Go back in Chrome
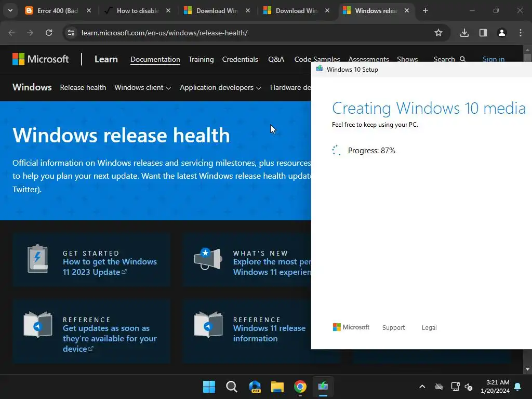 (11, 33)
